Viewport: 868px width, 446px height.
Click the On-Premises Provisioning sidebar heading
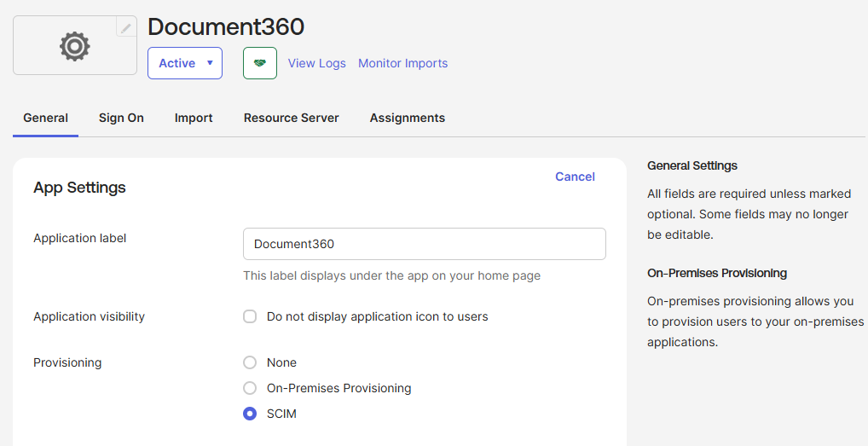pyautogui.click(x=717, y=273)
